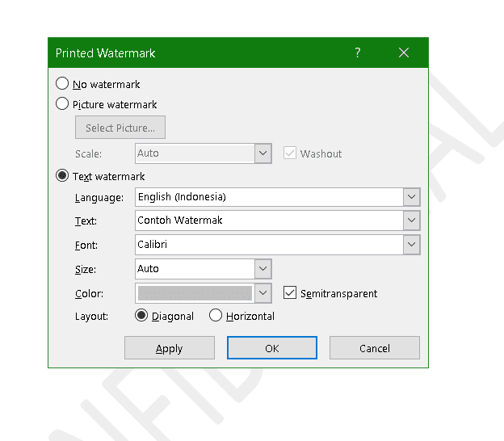504x441 pixels.
Task: Expand the Language dropdown arrow
Action: (x=412, y=197)
